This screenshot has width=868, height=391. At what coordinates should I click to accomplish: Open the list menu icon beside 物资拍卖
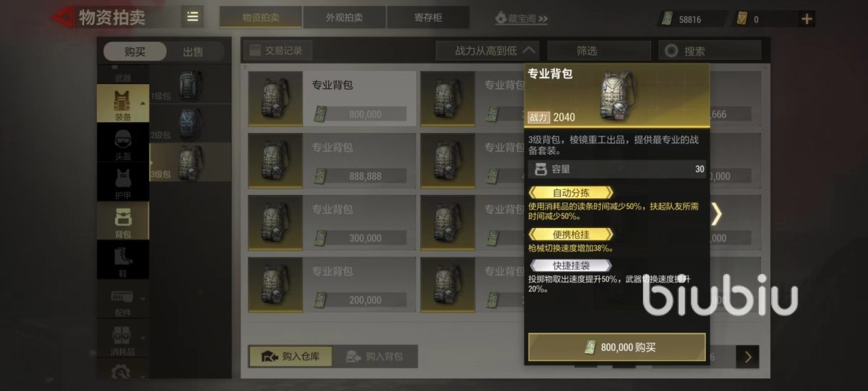[x=193, y=17]
